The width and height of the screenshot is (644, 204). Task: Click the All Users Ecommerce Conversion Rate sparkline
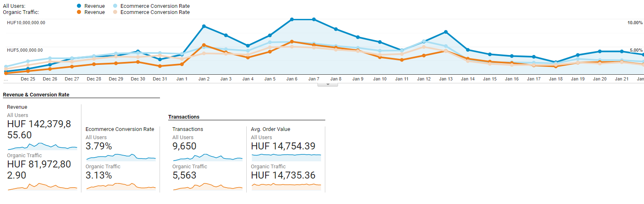click(x=120, y=157)
